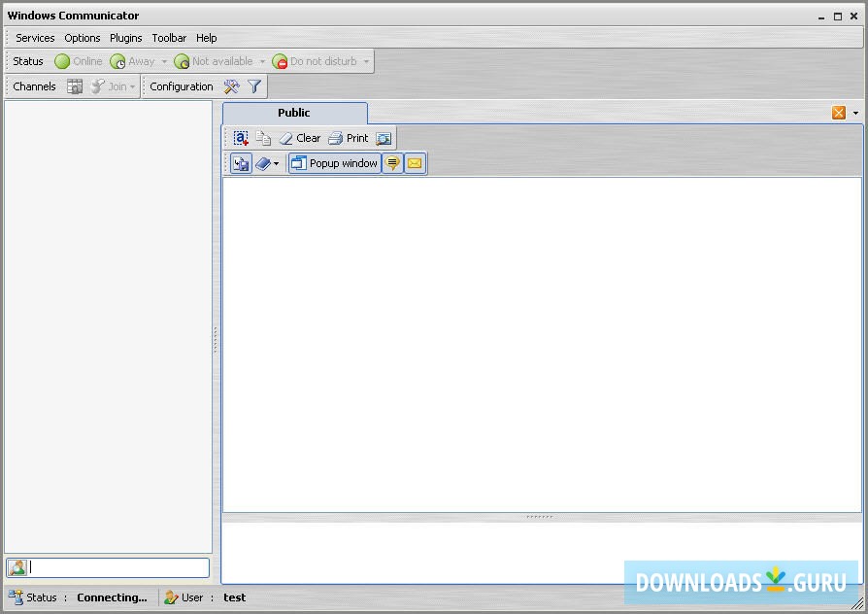Focus the user search input field
This screenshot has width=868, height=614.
pos(118,567)
